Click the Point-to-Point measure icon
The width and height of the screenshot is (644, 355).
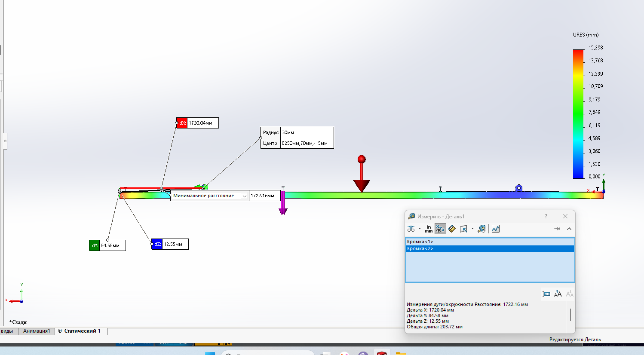pos(452,229)
